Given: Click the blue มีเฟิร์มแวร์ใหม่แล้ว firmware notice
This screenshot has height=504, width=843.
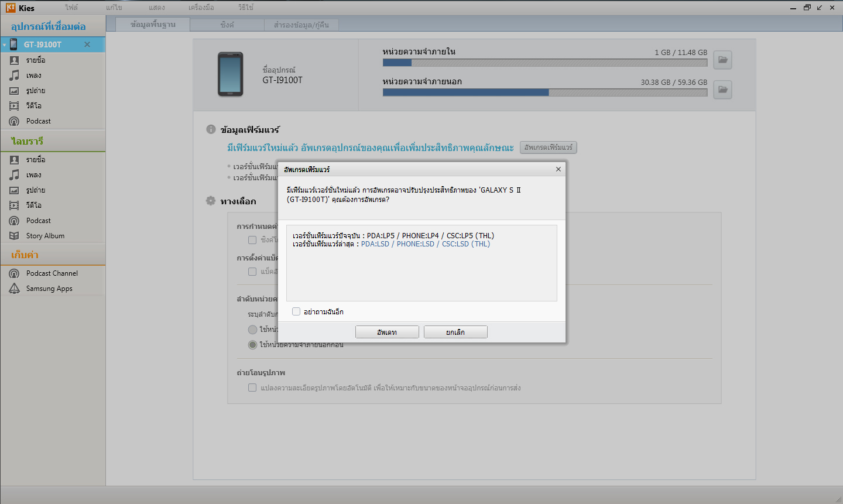Looking at the screenshot, I should tap(371, 148).
